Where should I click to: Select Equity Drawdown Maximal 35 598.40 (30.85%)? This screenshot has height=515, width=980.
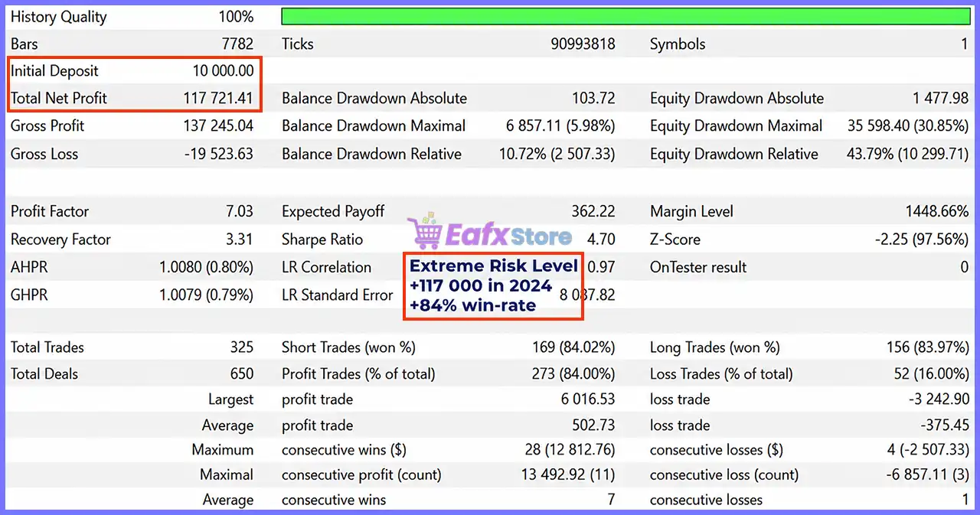pyautogui.click(x=908, y=125)
